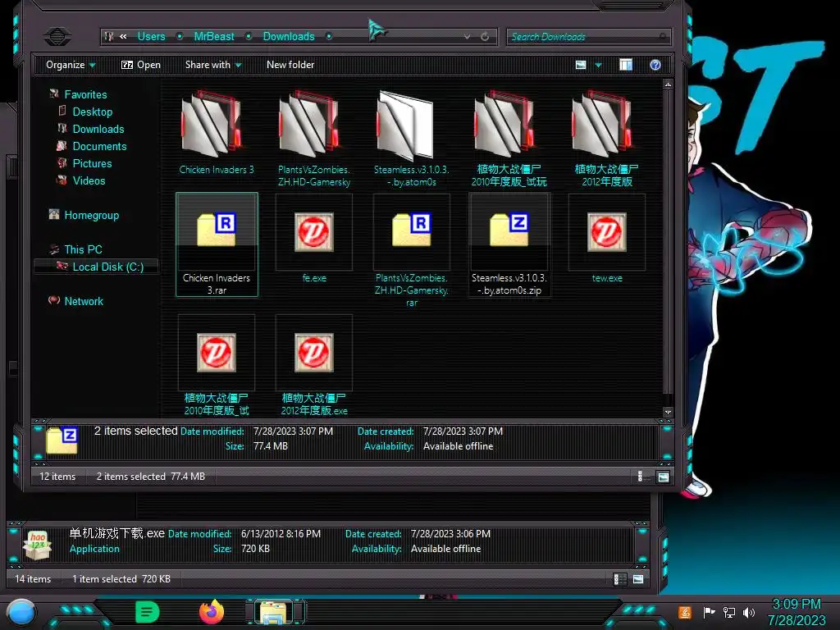Go to Downloads in navigation pane

pos(98,129)
